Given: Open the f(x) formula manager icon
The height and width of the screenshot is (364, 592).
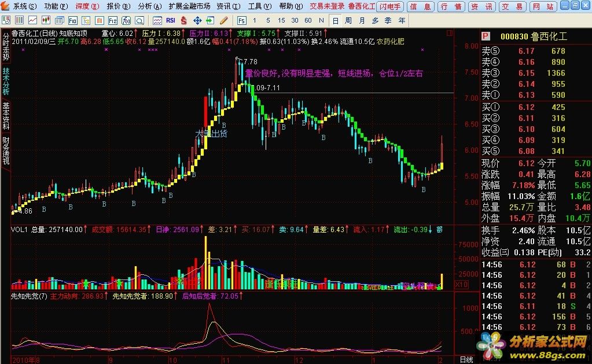Looking at the screenshot, I should (126, 20).
